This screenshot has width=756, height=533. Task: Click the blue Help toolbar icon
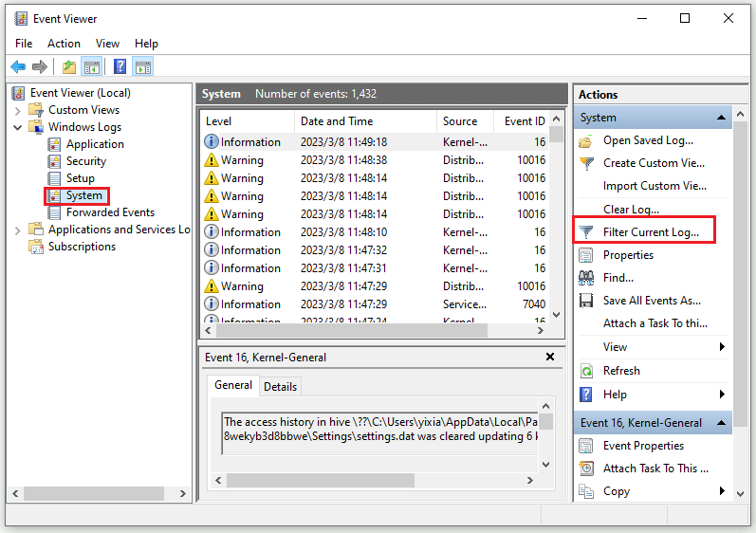(120, 66)
